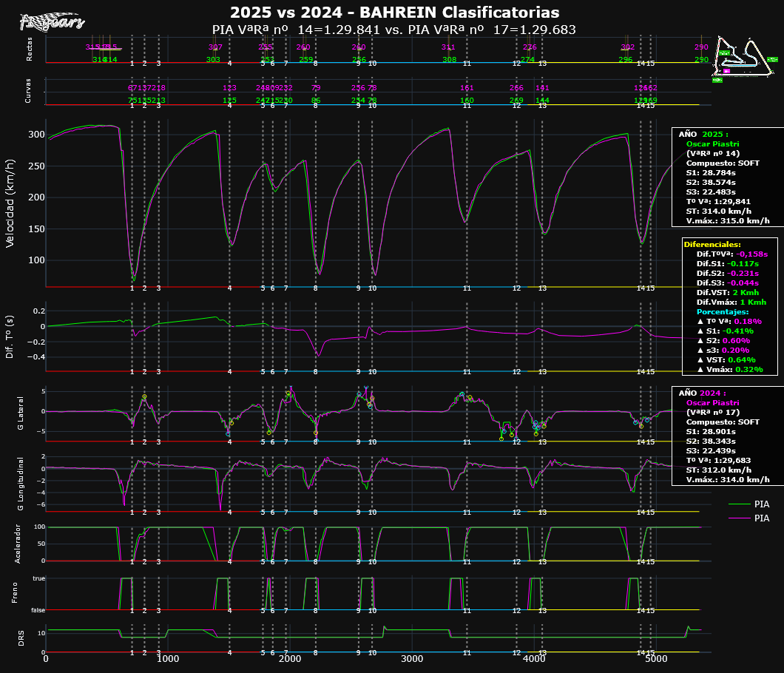
Task: Select the '▲ Tº Vª: 0.18%' percentage
Action: pyautogui.click(x=729, y=322)
